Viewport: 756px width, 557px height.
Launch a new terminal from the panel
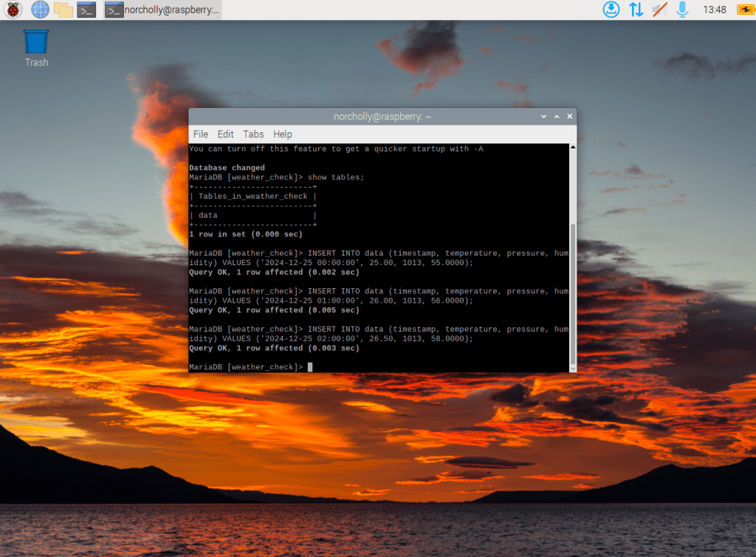[x=87, y=10]
